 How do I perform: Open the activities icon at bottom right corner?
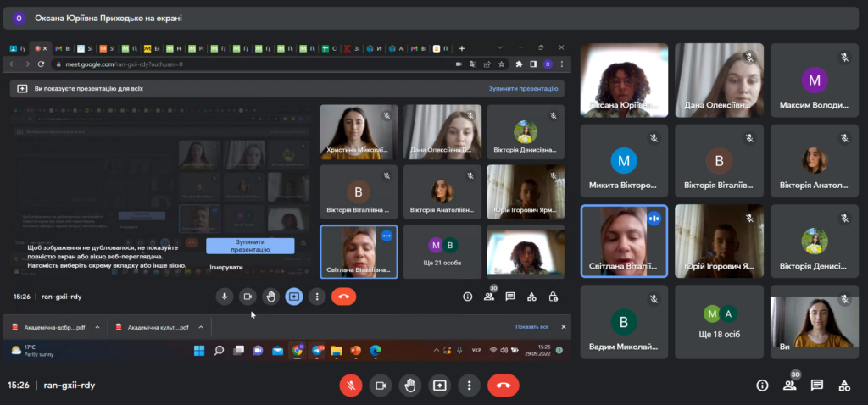click(x=844, y=385)
